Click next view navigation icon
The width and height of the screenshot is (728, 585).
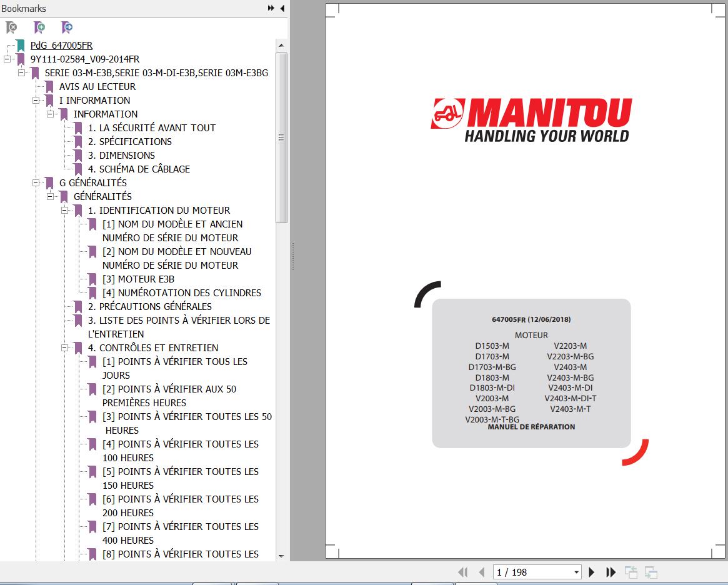(651, 572)
